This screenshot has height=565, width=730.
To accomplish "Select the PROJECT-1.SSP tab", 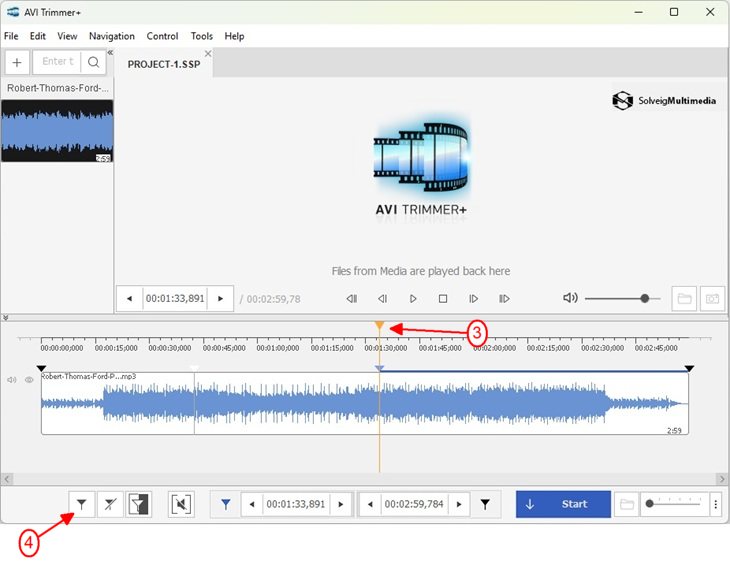I will pos(164,64).
